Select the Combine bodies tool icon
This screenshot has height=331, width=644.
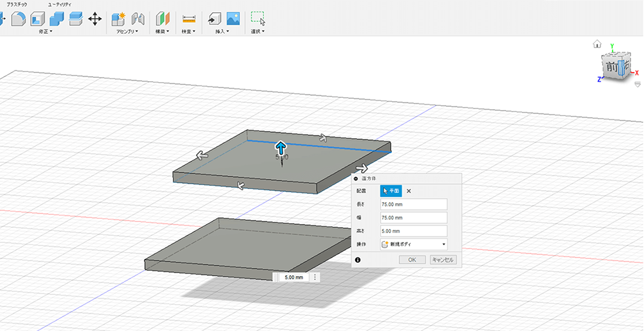point(56,19)
